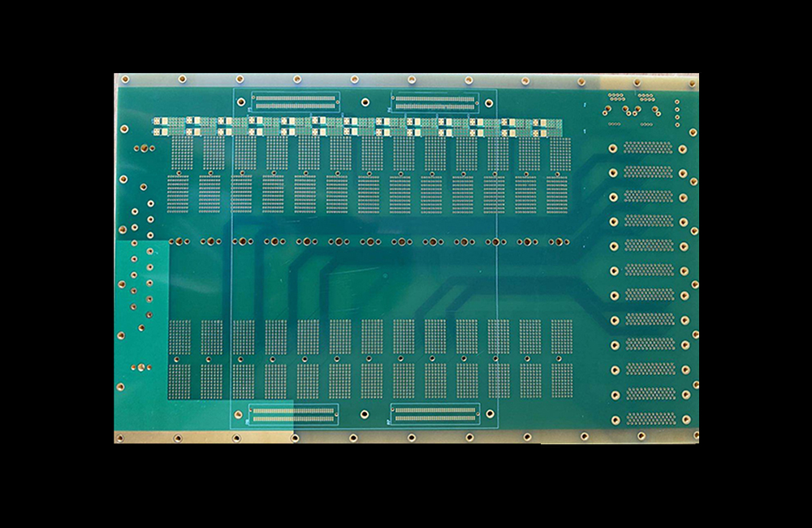812x528 pixels.
Task: Select the rightmost pad grid in bottom row
Action: pyautogui.click(x=562, y=380)
